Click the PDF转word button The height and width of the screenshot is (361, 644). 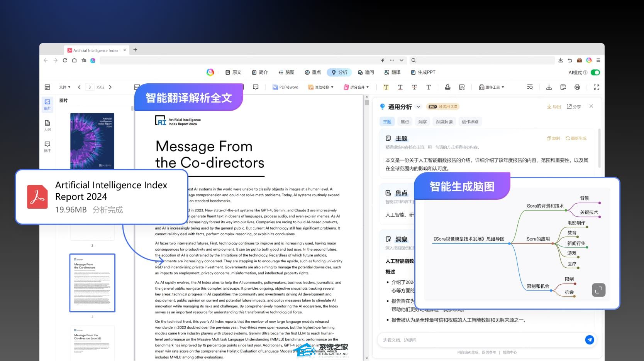click(285, 87)
